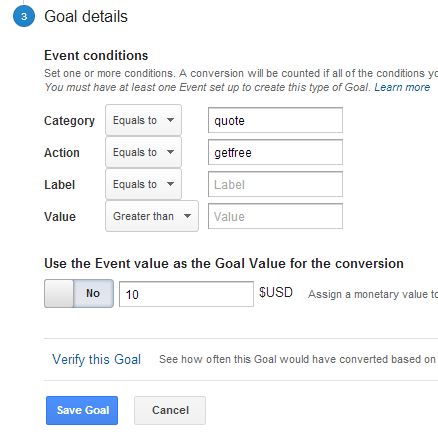Open the 'Greater than' Value dropdown
438x438 pixels.
tap(152, 216)
